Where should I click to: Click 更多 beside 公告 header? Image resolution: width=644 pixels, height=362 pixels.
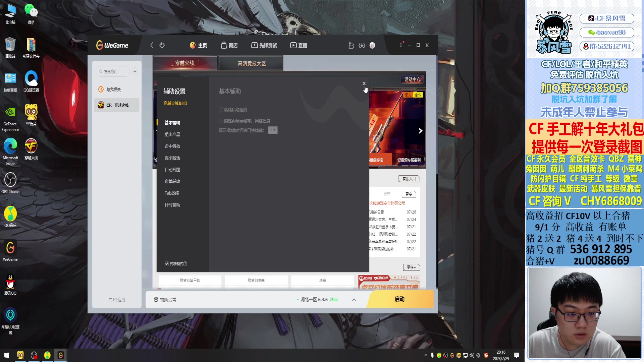409,194
